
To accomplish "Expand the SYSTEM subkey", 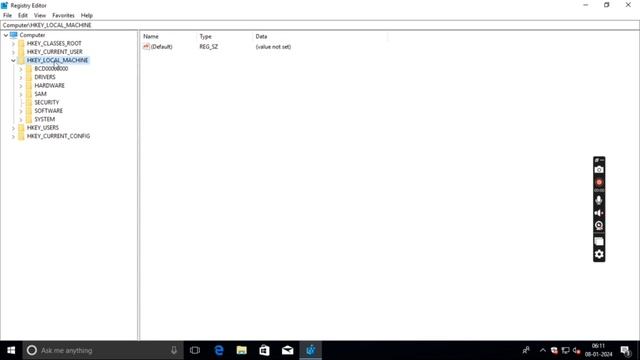I will [21, 120].
